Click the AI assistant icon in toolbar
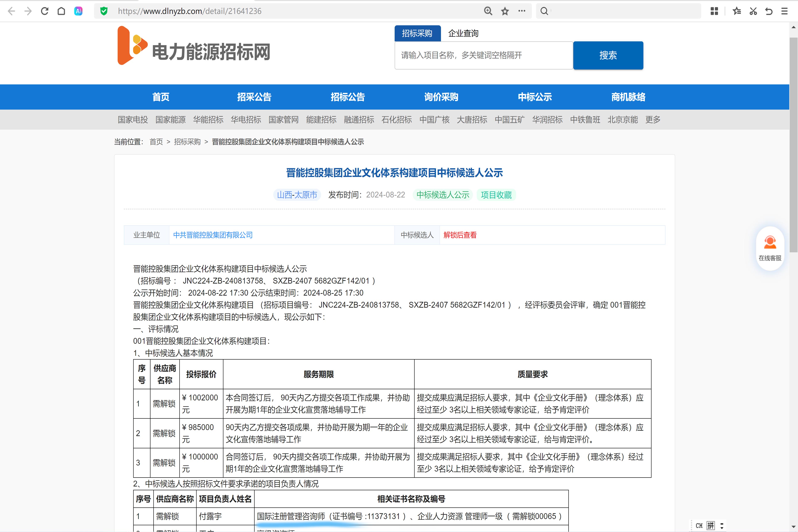The width and height of the screenshot is (798, 532). 78,11
